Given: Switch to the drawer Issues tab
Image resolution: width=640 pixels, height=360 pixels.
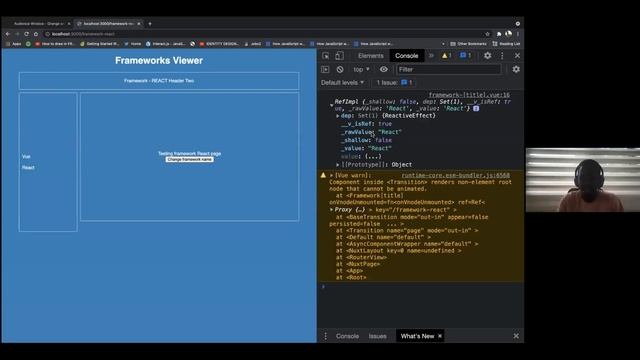Looking at the screenshot, I should (378, 336).
